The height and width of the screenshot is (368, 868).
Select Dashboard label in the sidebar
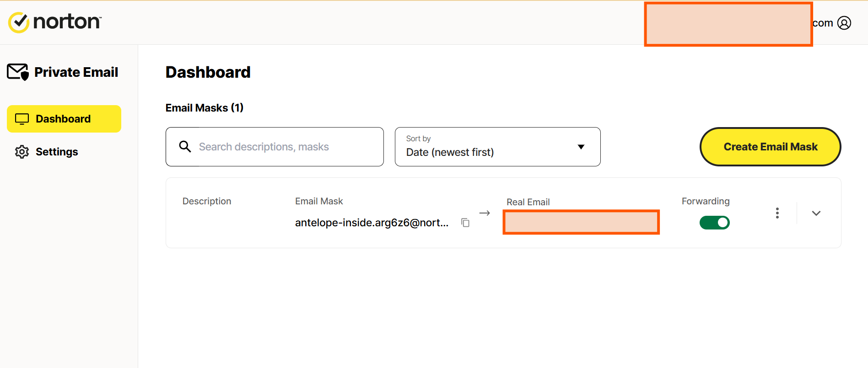point(63,119)
